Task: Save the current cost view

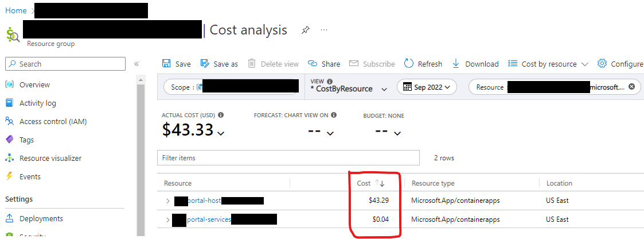Action: tap(177, 64)
